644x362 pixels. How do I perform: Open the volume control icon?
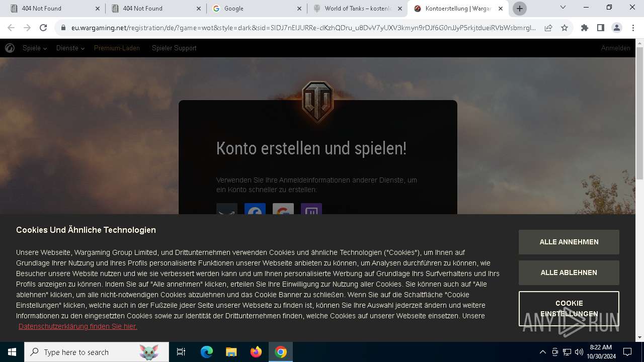click(x=579, y=352)
